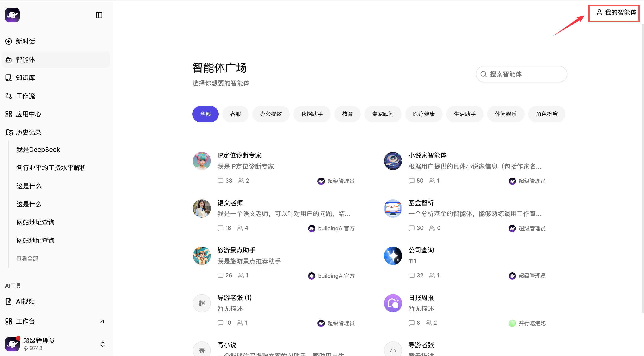This screenshot has height=356, width=644.
Task: Click the 写小说 agent title
Action: click(227, 345)
